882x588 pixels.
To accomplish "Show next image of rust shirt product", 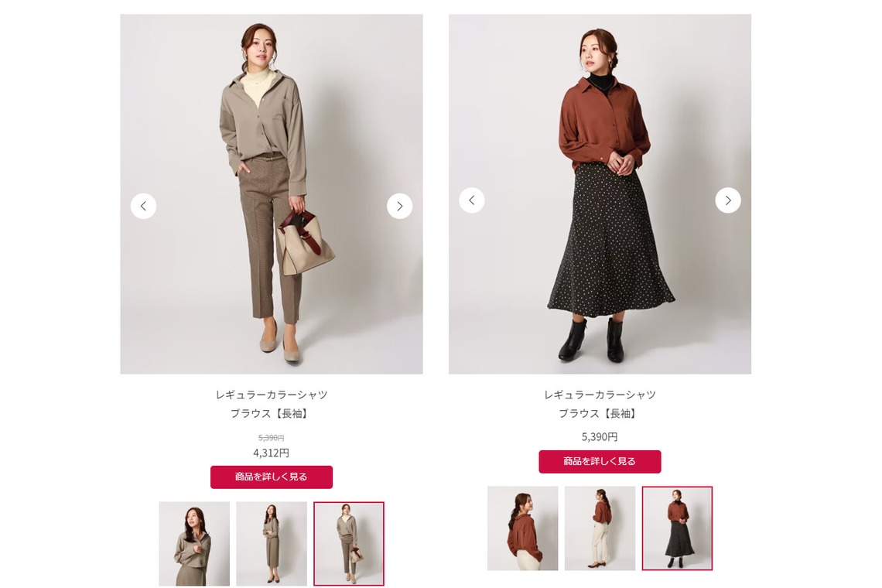I will click(x=728, y=200).
